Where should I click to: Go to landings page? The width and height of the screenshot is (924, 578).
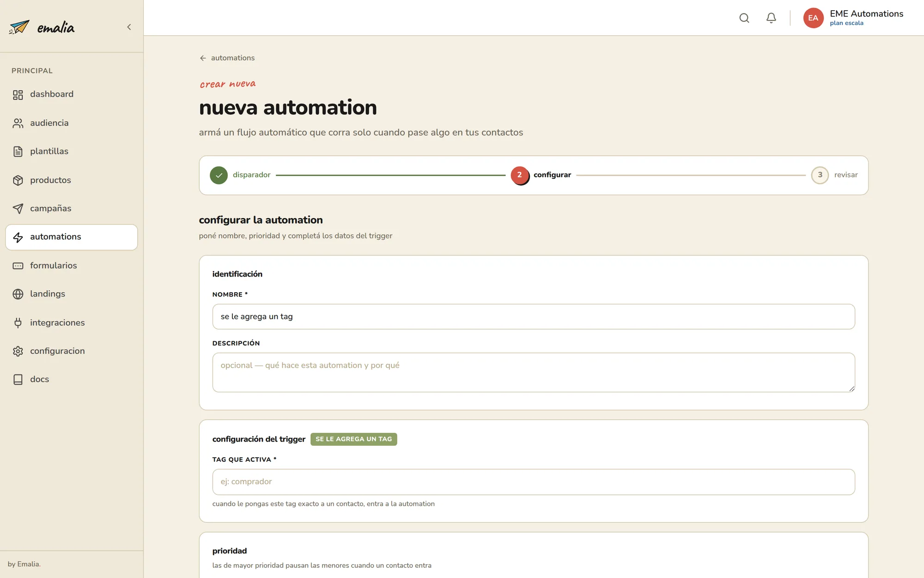pos(72,294)
